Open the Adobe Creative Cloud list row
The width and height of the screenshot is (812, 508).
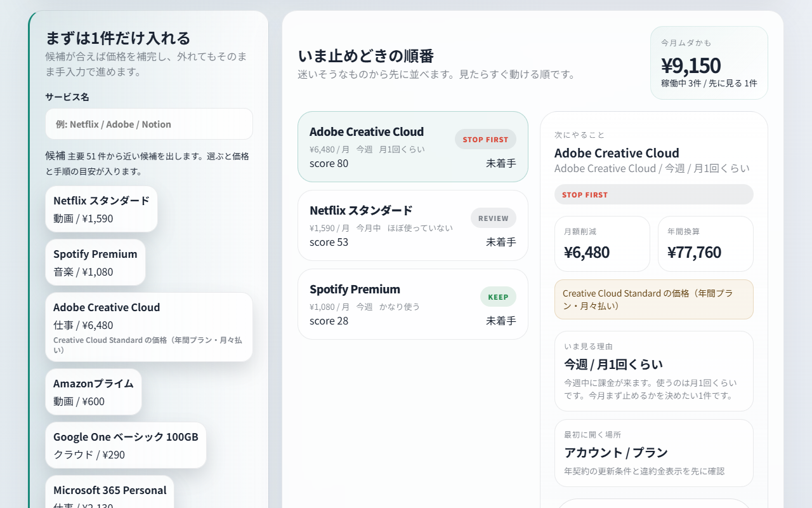coord(413,147)
